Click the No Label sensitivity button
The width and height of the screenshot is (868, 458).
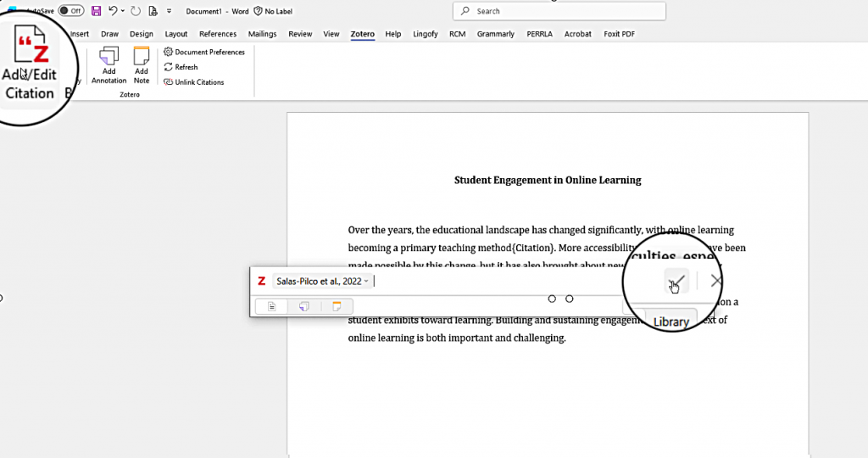click(275, 11)
